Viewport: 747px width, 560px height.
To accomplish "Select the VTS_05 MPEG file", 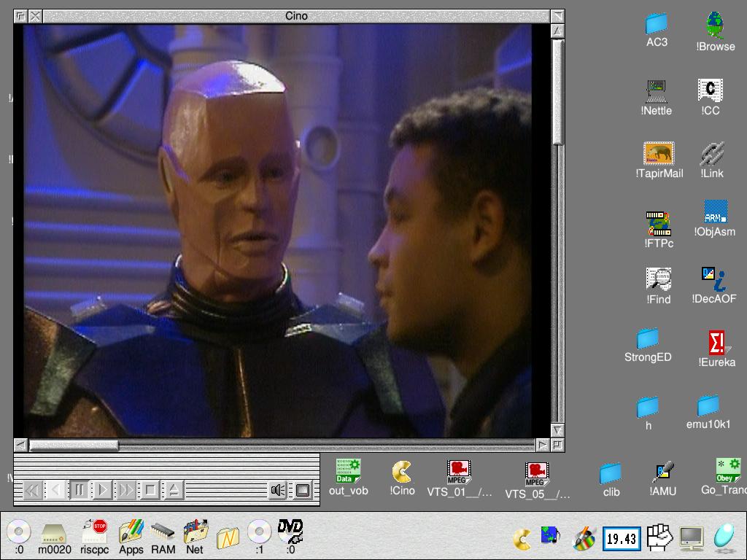I will (x=537, y=481).
